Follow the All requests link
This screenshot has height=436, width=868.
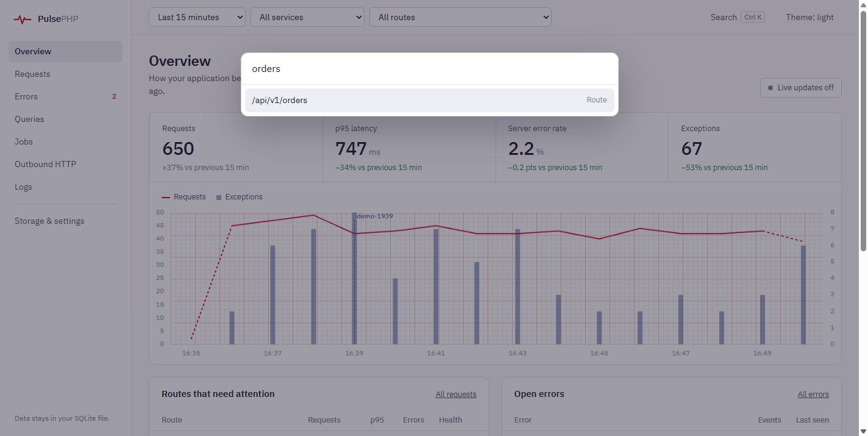point(456,395)
